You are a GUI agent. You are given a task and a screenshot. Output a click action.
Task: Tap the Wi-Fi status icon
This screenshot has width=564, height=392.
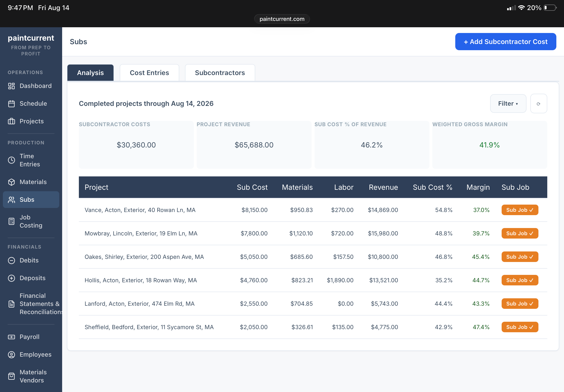pyautogui.click(x=521, y=8)
